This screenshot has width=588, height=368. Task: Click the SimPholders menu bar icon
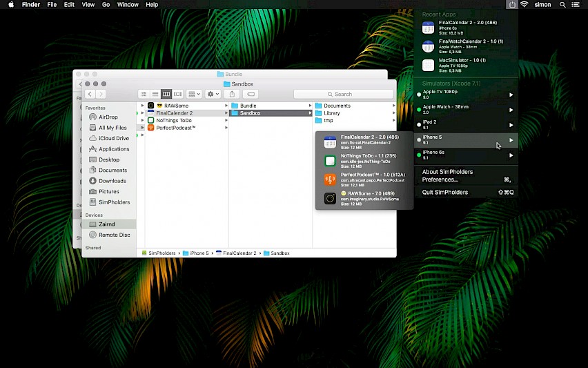pos(512,5)
